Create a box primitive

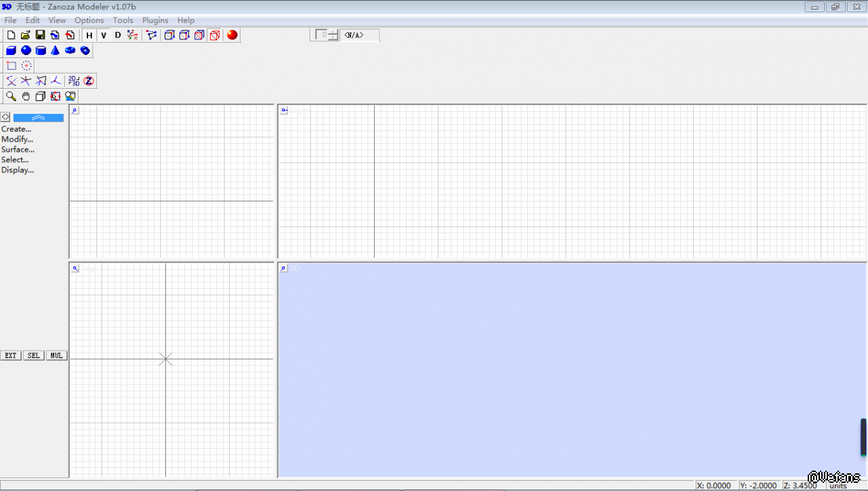click(11, 50)
